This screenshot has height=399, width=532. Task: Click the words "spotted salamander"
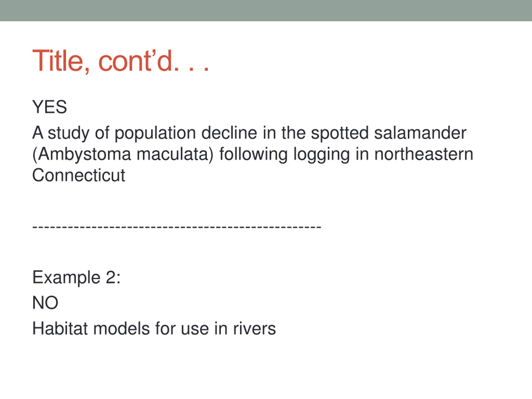389,133
